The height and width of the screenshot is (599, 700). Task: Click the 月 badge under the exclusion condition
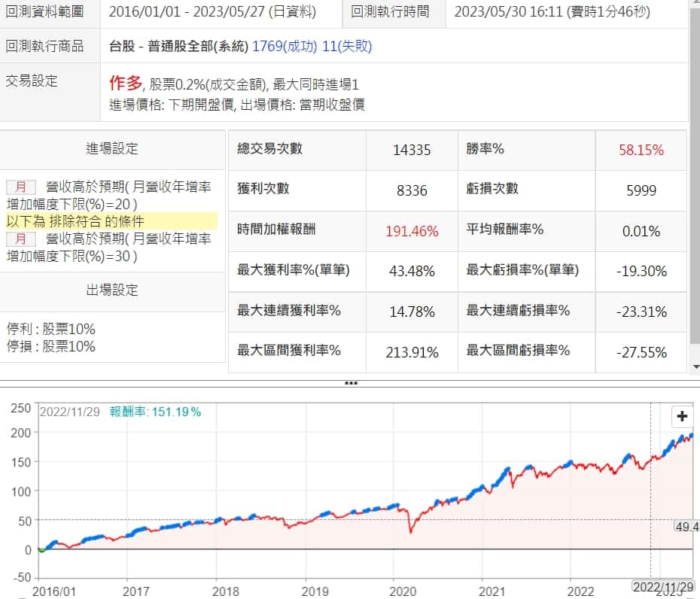coord(21,239)
